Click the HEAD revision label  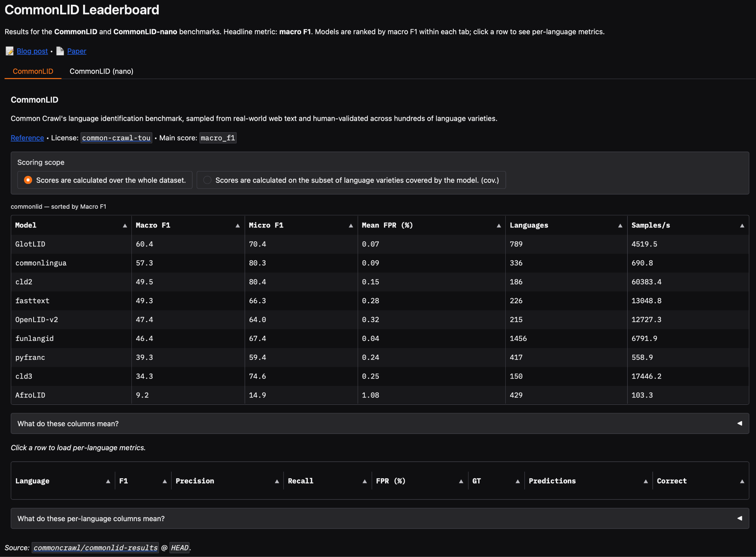click(180, 548)
